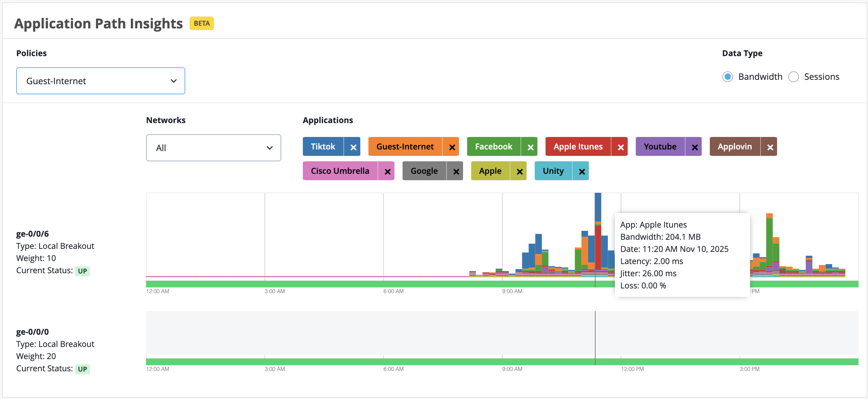Open the Policies Guest-Internet dropdown

tap(101, 81)
